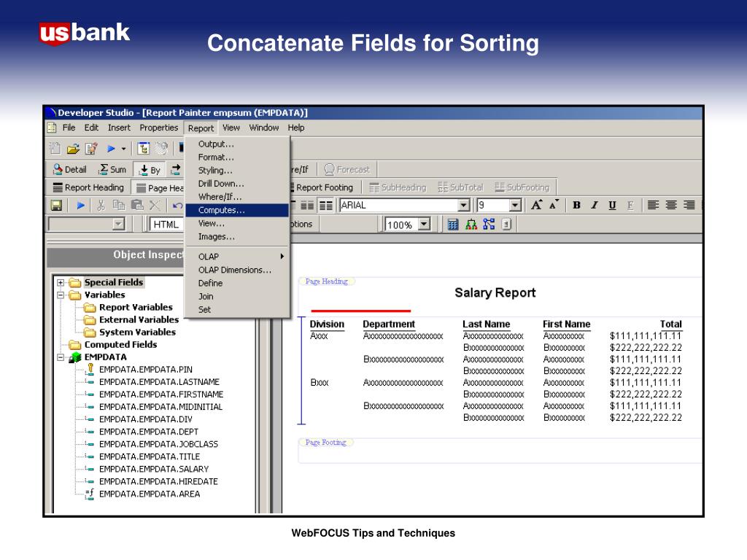Click the top toolbar blue Run arrow
This screenshot has width=747, height=560.
pyautogui.click(x=111, y=149)
